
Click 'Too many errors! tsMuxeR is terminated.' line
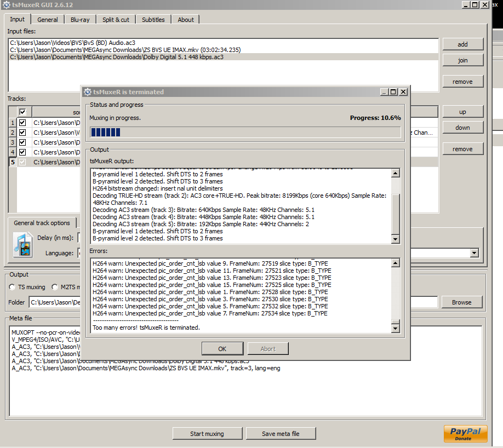click(146, 328)
